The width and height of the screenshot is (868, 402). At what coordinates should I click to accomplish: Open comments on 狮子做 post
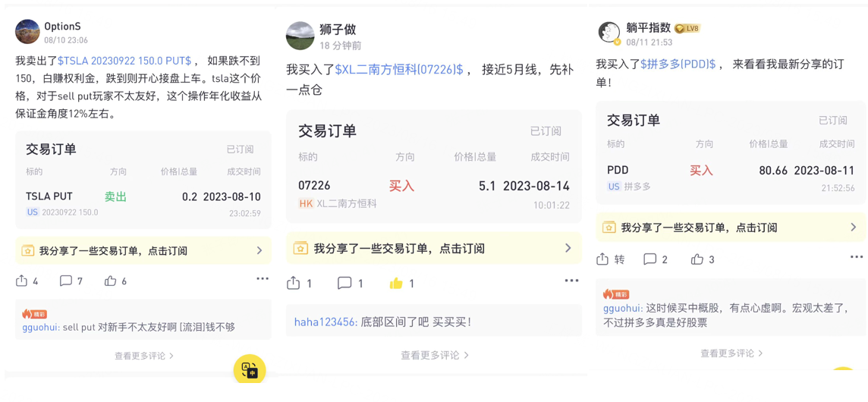pyautogui.click(x=344, y=284)
